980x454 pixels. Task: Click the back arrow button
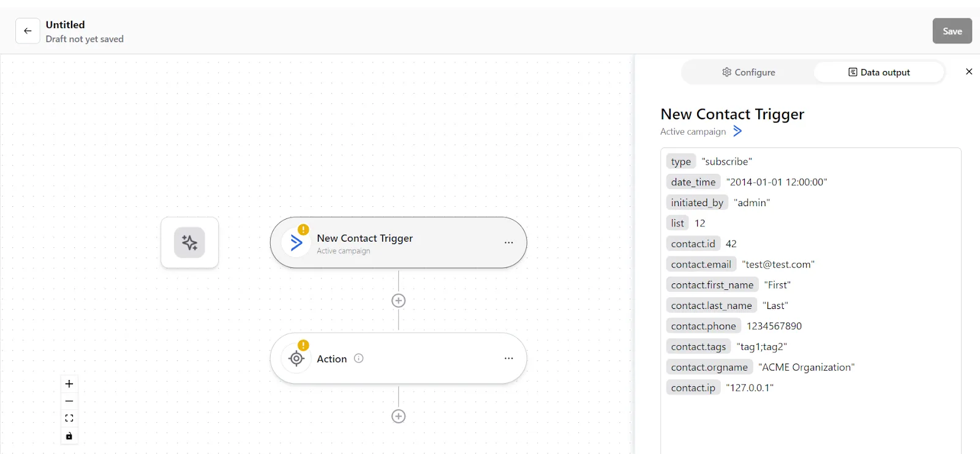28,31
